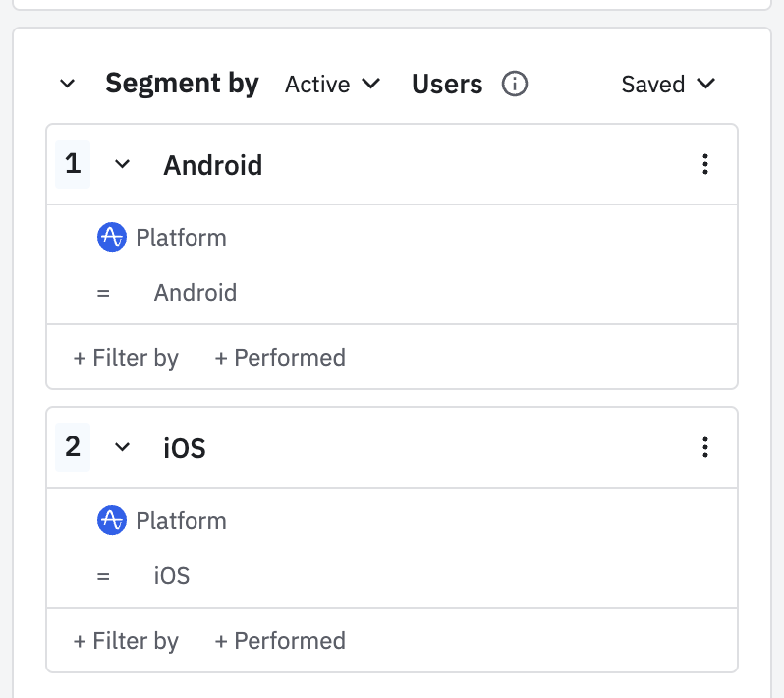Change the equals operator in iOS segment
This screenshot has height=698, width=784.
click(x=103, y=576)
